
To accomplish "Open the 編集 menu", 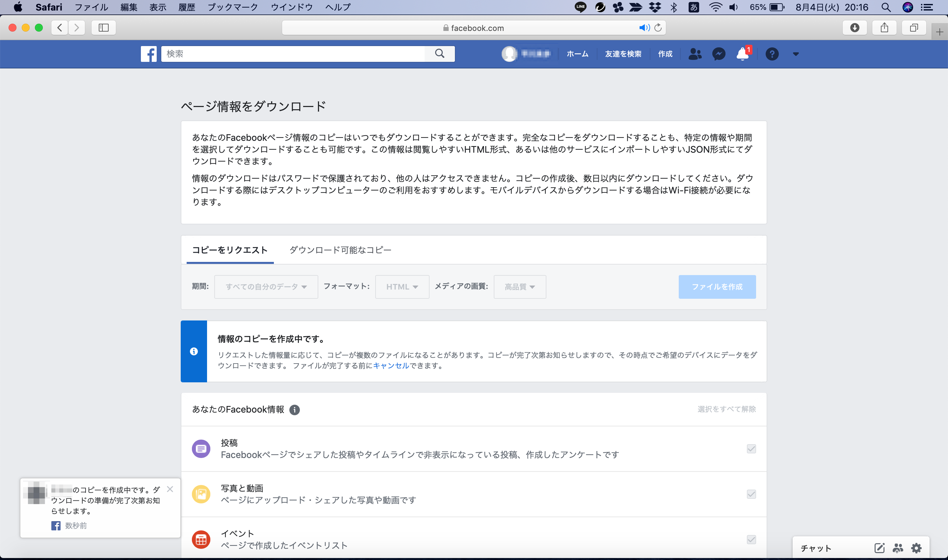I will (129, 7).
